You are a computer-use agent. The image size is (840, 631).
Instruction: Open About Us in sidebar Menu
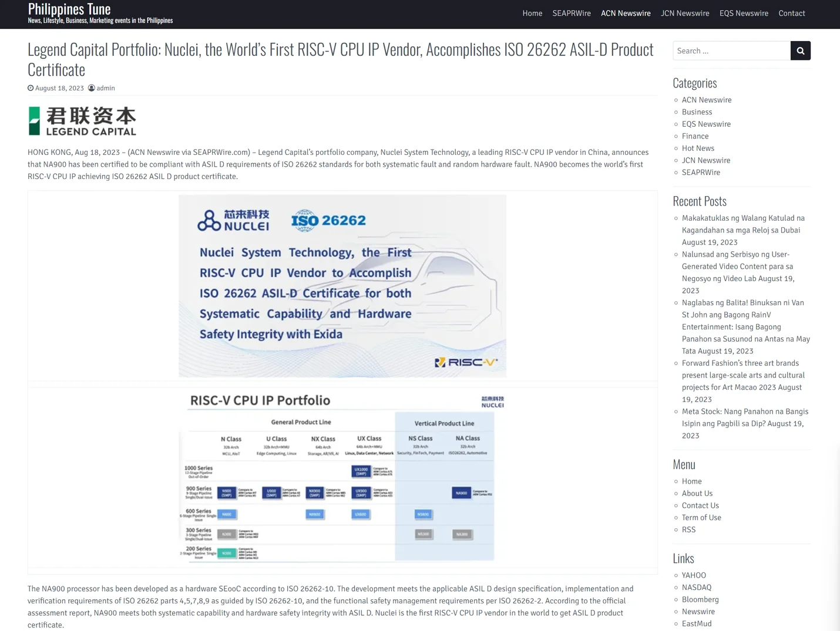point(697,493)
